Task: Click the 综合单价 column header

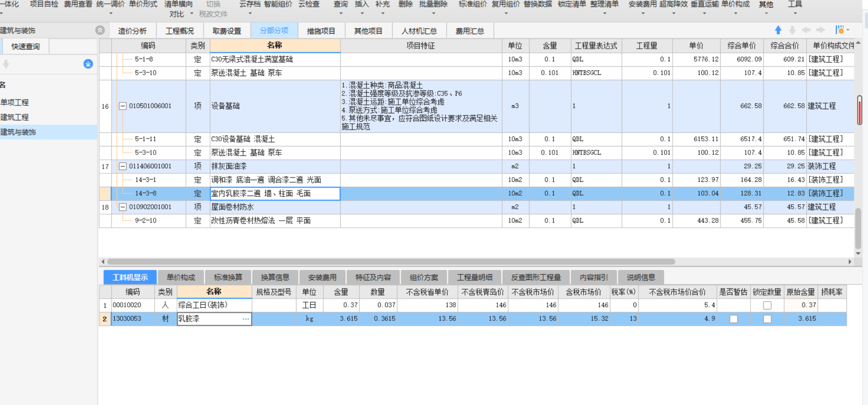Action: tap(742, 46)
